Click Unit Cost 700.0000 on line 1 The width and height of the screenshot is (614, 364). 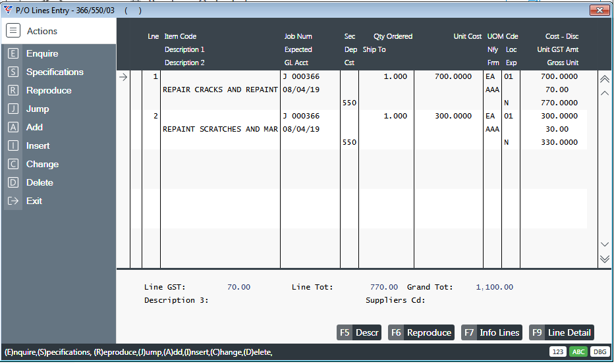point(453,77)
